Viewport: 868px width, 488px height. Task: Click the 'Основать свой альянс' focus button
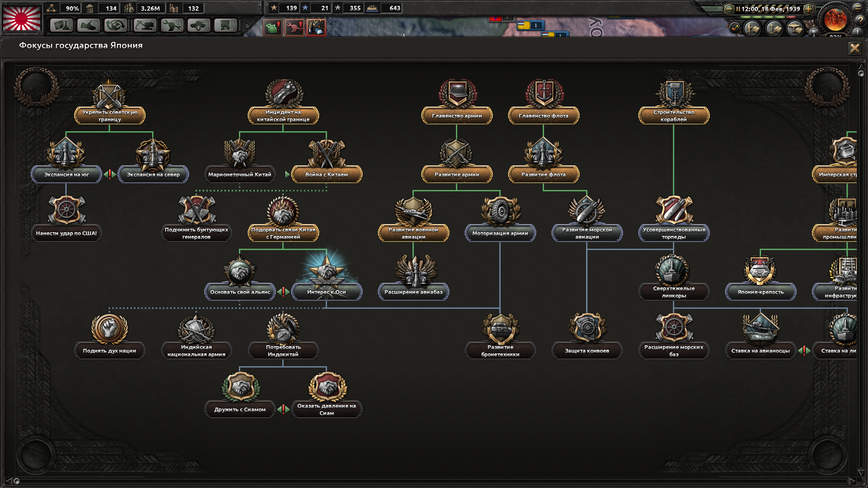(240, 292)
